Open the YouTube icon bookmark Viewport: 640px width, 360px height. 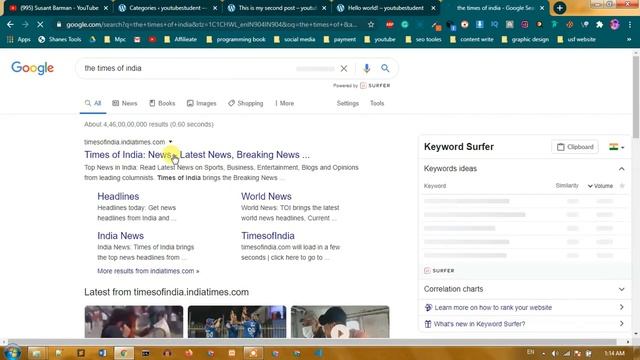pos(152,40)
